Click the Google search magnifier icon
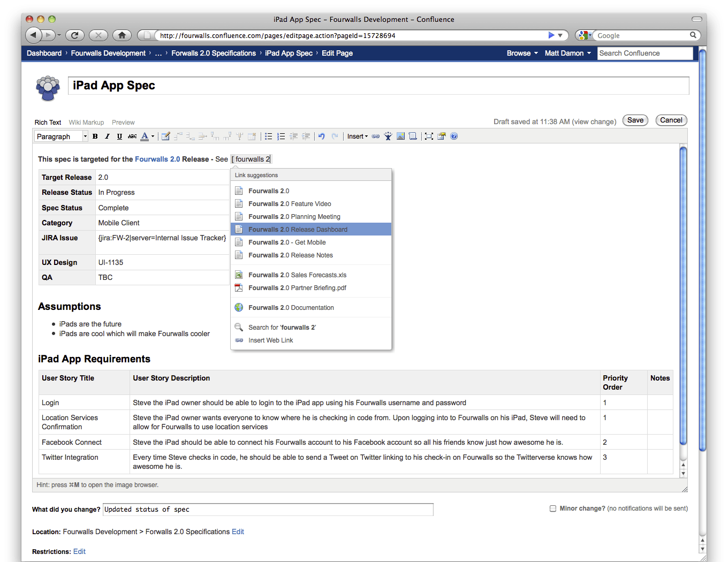This screenshot has width=728, height=562. [693, 35]
